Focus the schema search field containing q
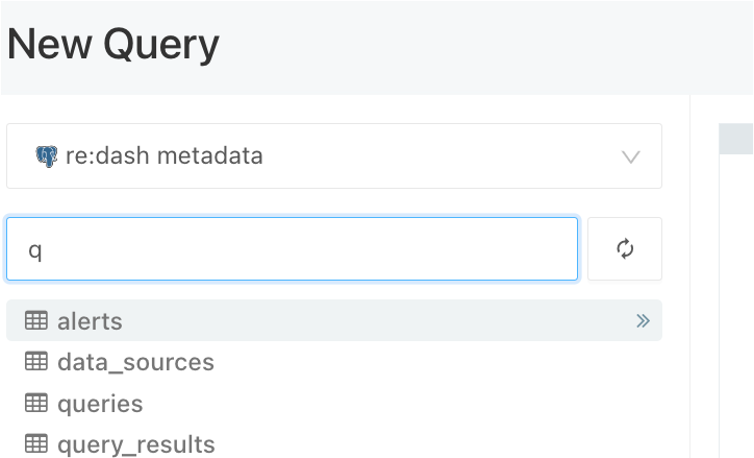 click(x=292, y=249)
